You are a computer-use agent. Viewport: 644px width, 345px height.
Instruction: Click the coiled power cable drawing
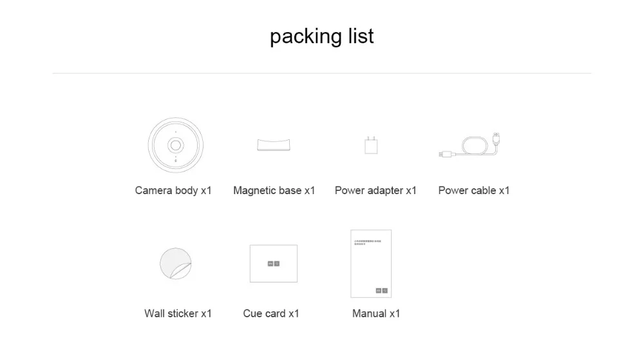[x=469, y=145]
